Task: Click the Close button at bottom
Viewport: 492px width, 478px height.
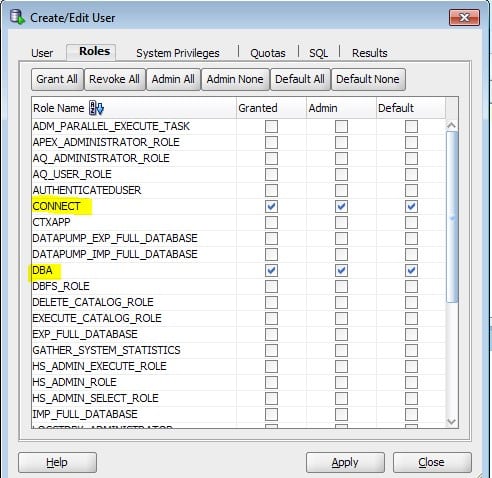Action: click(x=432, y=462)
